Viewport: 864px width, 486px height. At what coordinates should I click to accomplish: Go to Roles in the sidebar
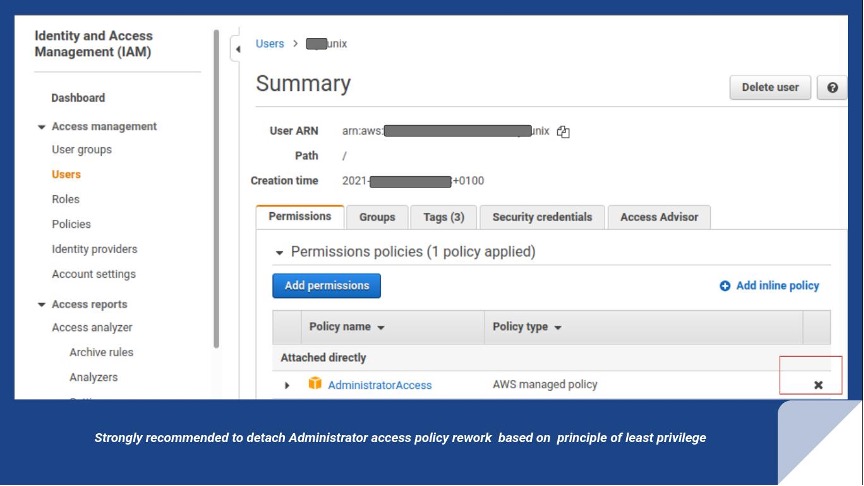65,199
